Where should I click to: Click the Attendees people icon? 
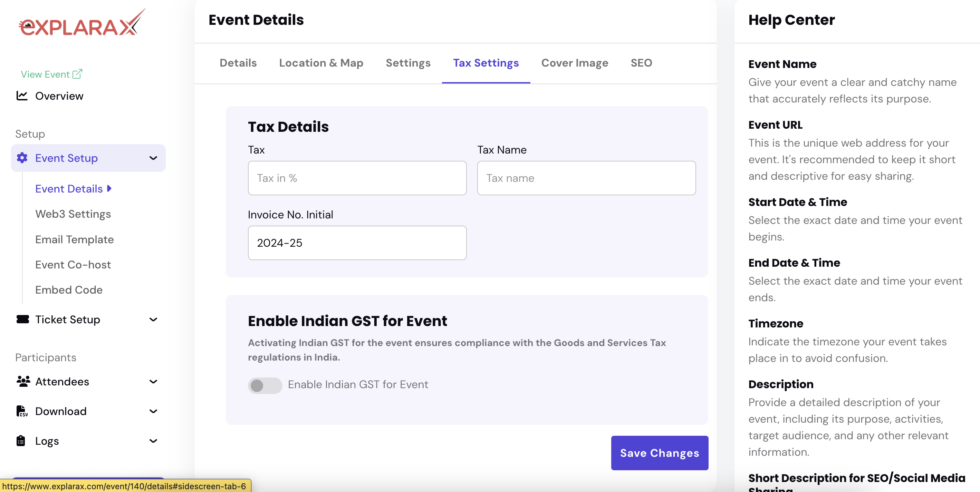click(23, 381)
